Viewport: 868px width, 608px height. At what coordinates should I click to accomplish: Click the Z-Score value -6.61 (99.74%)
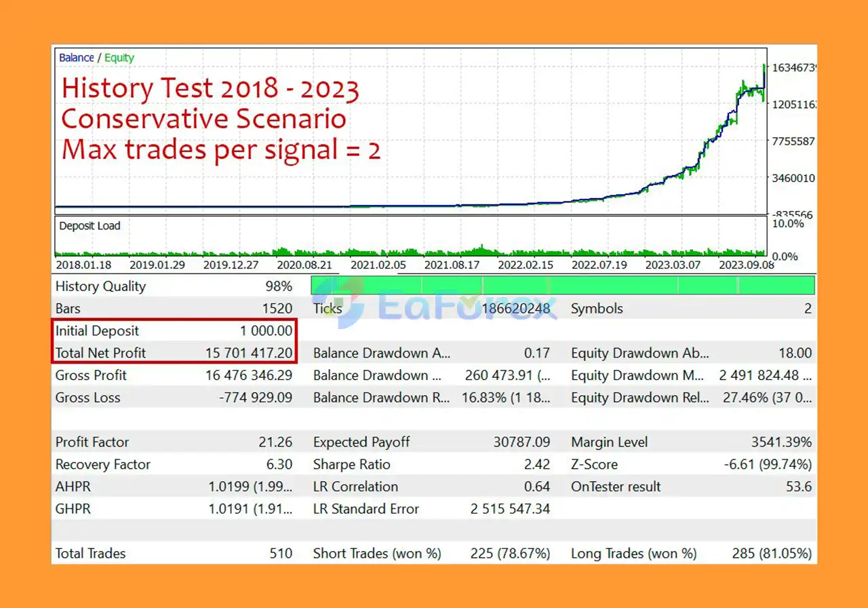point(768,465)
